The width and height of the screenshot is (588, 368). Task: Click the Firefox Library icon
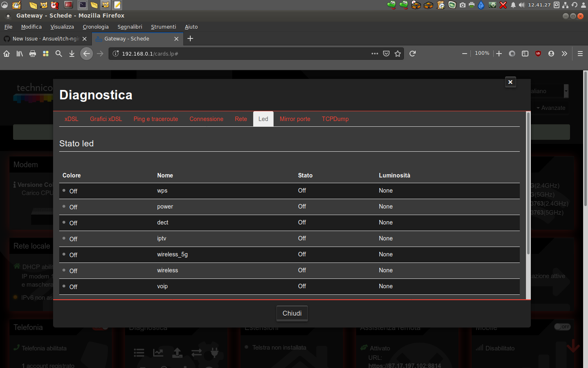click(x=20, y=54)
